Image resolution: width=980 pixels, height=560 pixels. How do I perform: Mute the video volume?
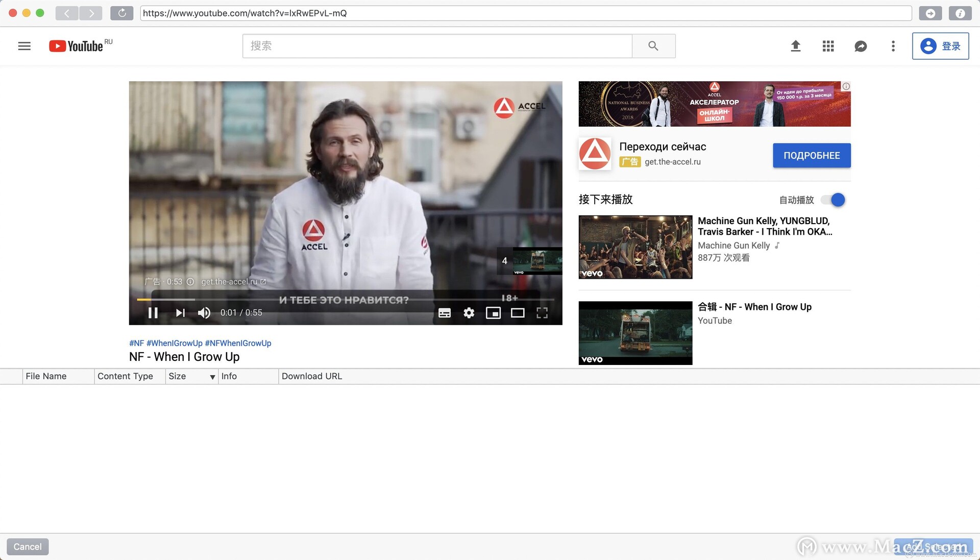(204, 313)
